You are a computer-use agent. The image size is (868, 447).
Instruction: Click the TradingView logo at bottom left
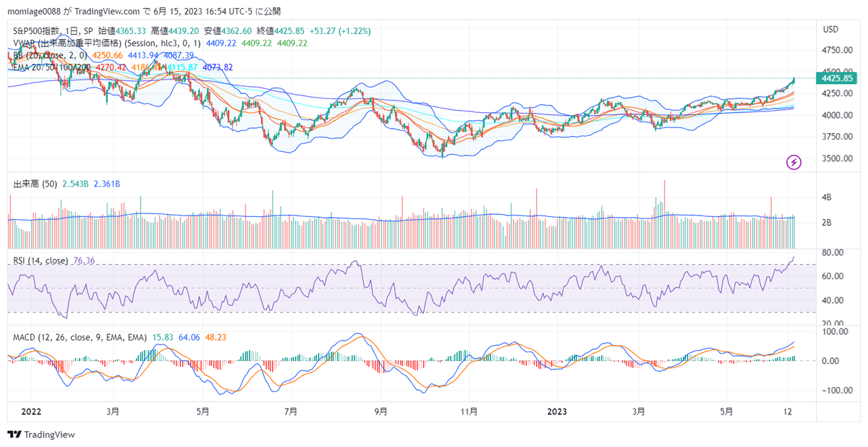(41, 435)
